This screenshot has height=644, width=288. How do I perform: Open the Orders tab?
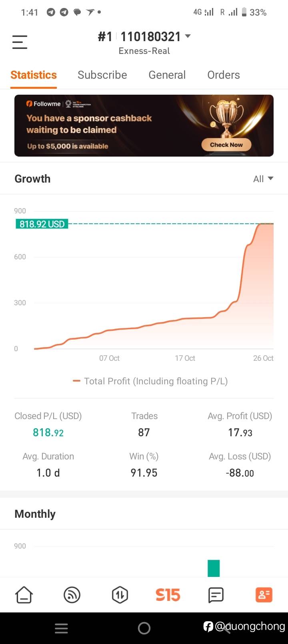click(223, 75)
